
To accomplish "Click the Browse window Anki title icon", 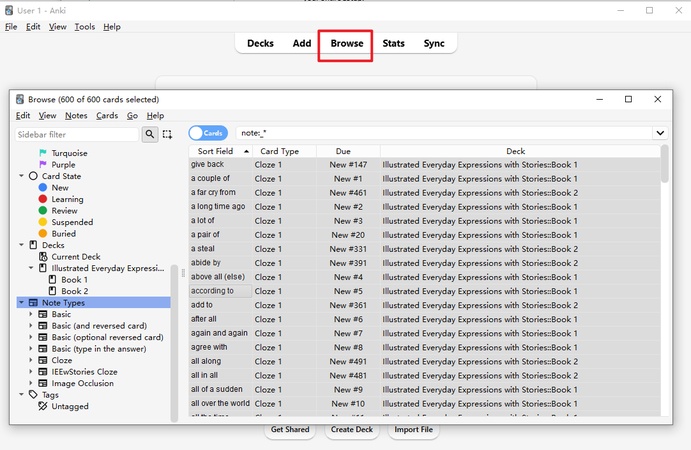I will (20, 99).
